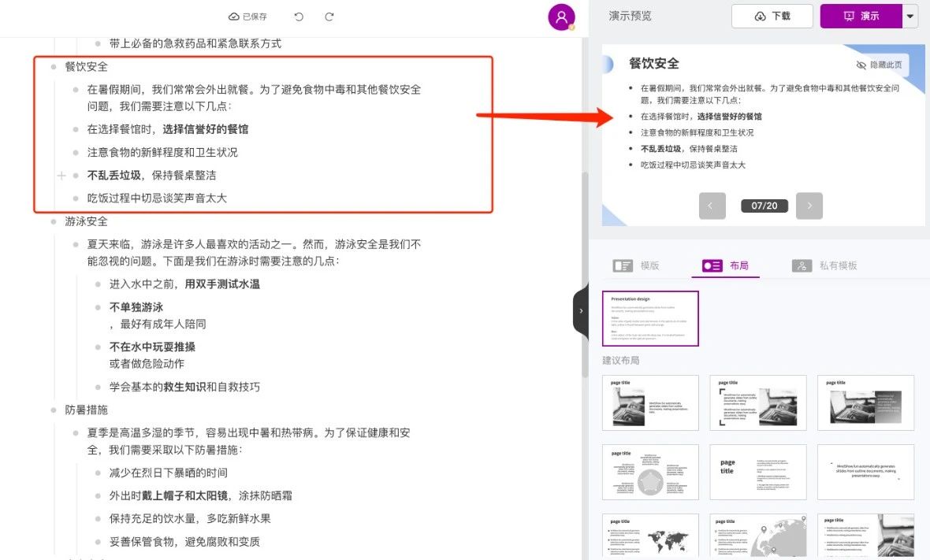The image size is (930, 560).
Task: Collapse the 游泳安全 outline node
Action: (54, 222)
